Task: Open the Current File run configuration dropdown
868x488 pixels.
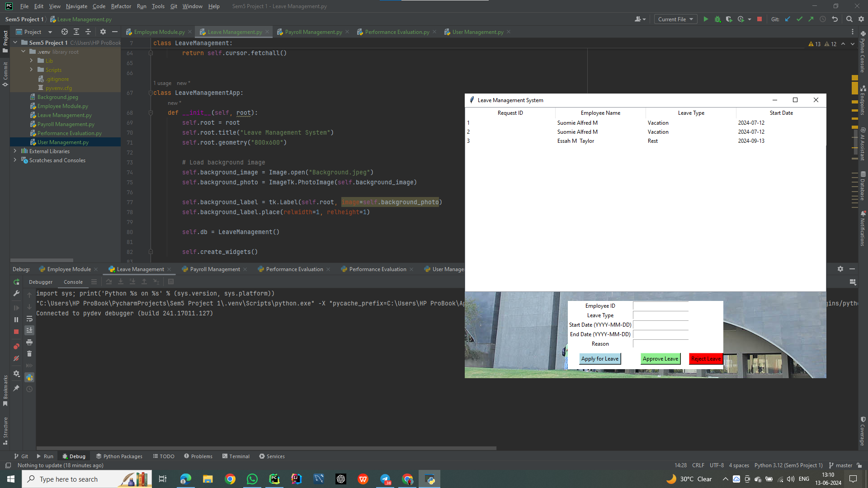Action: point(675,19)
